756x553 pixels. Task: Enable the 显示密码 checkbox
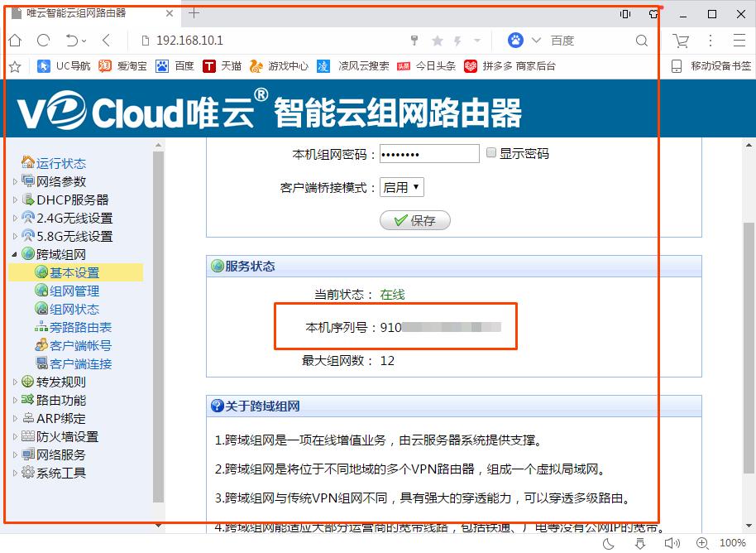[491, 152]
